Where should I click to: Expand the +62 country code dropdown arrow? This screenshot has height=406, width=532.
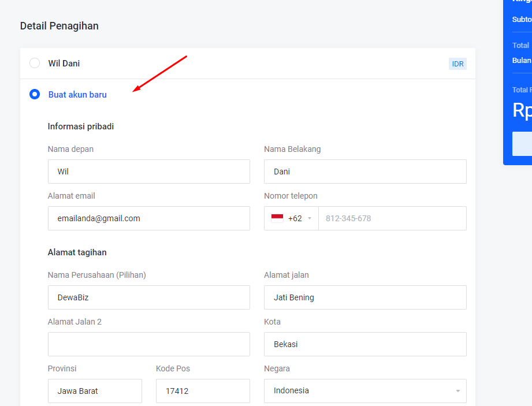coord(310,218)
